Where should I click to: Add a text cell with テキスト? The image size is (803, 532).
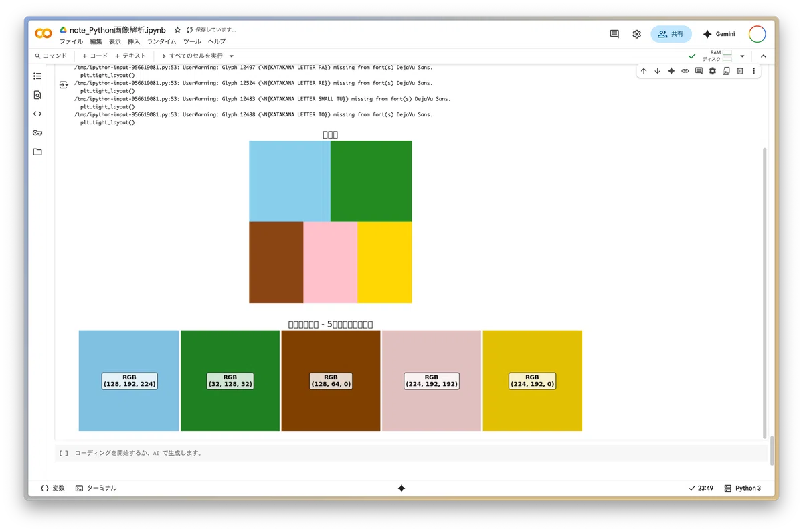[130, 56]
